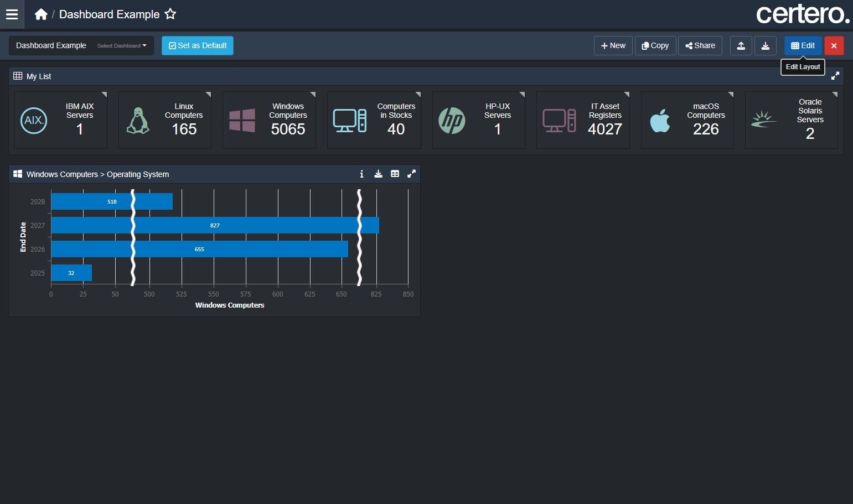The width and height of the screenshot is (853, 504).
Task: Click the 2025 bar showing 32
Action: click(71, 273)
